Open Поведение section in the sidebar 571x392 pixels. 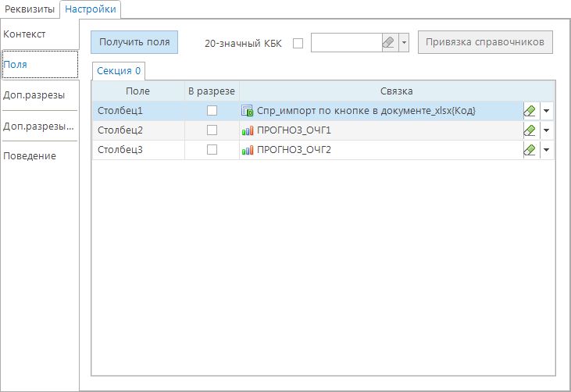pos(30,155)
